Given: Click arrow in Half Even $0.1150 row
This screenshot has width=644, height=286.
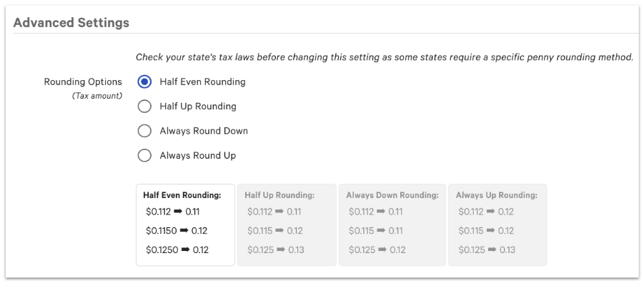Looking at the screenshot, I should tap(183, 231).
